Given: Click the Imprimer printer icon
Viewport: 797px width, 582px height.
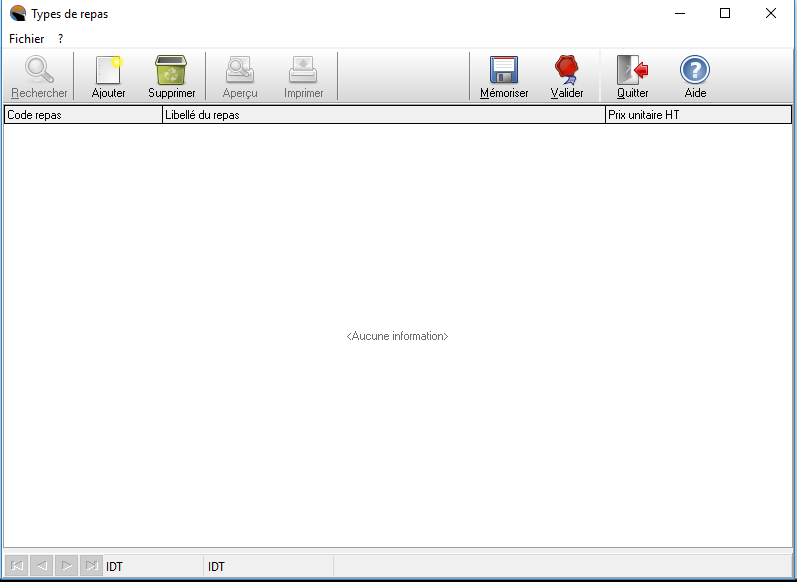Looking at the screenshot, I should point(303,71).
